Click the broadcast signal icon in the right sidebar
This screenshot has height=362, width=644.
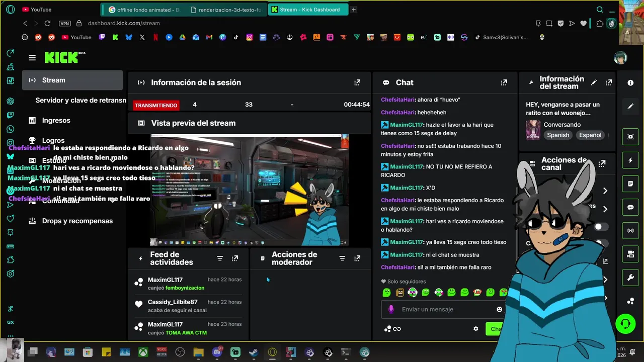tap(630, 231)
